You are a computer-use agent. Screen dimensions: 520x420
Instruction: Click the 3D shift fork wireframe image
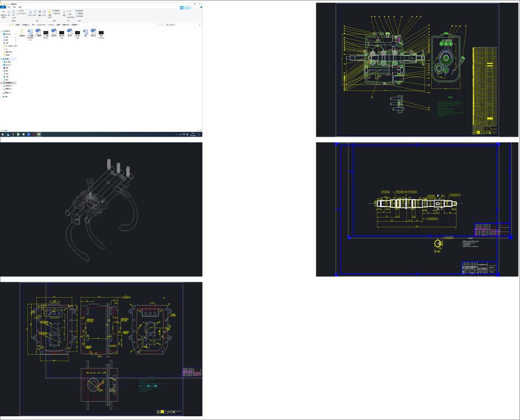[x=101, y=209]
